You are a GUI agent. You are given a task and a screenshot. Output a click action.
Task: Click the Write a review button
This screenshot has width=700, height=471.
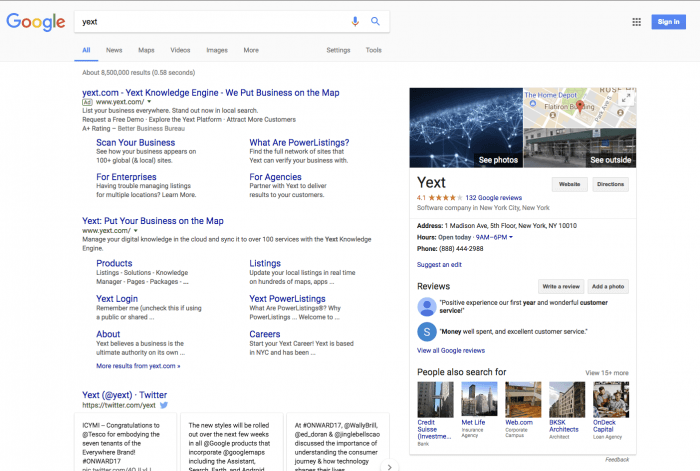point(560,286)
